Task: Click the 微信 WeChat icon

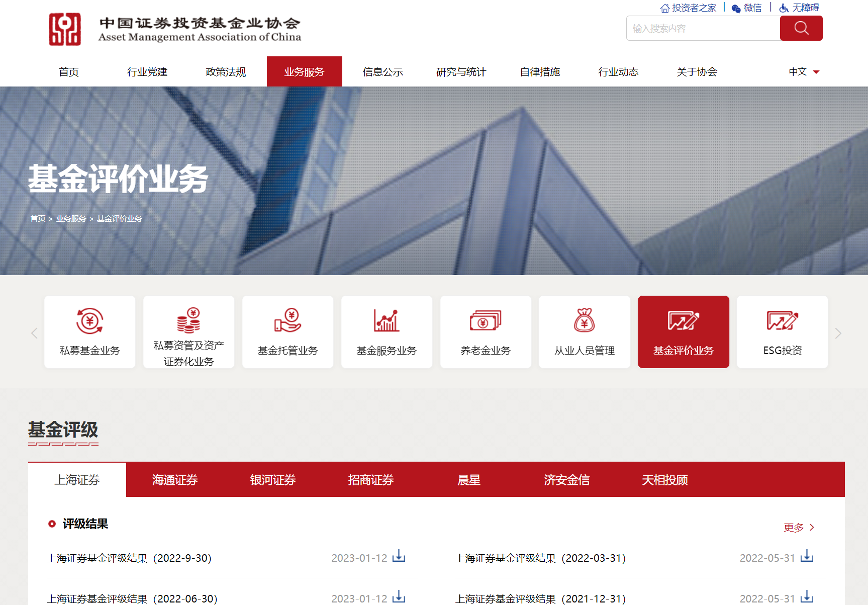Action: pos(736,8)
